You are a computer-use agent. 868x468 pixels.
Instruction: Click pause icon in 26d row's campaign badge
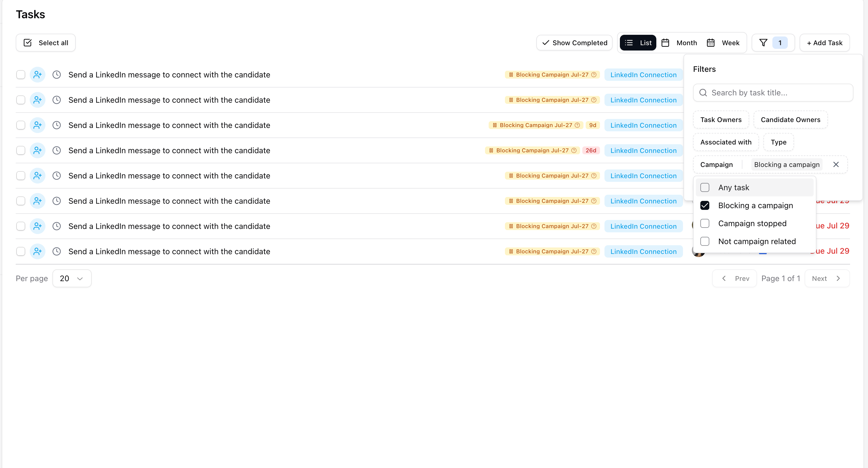pos(491,150)
